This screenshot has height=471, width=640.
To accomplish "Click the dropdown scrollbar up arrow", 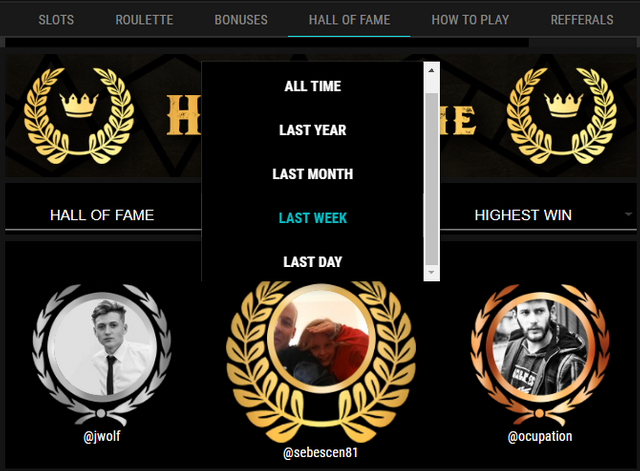I will 431,70.
